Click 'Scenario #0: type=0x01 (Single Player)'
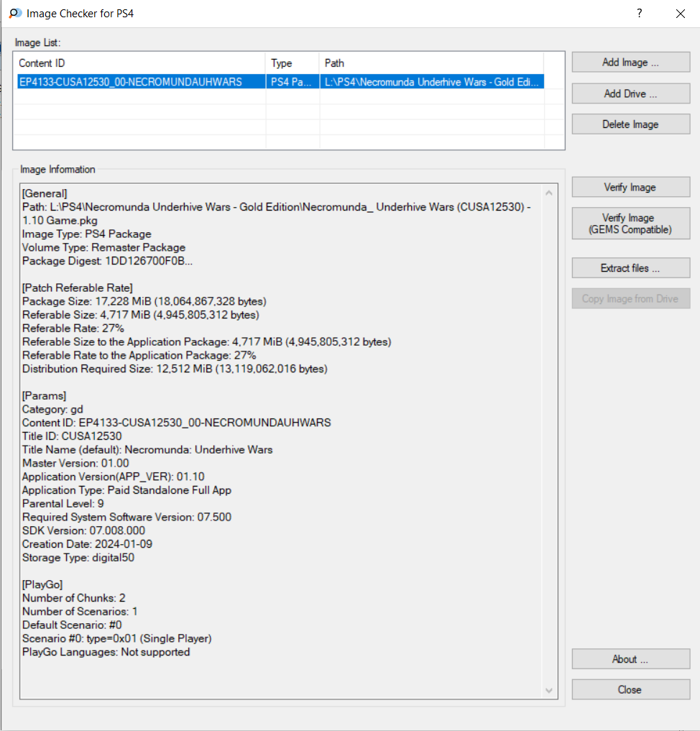The width and height of the screenshot is (700, 731). (x=117, y=639)
